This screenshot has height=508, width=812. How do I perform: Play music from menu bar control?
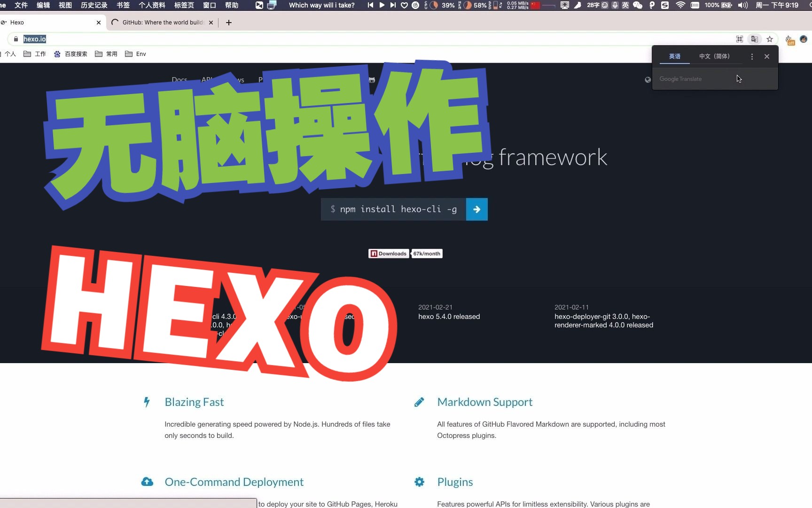coord(382,5)
